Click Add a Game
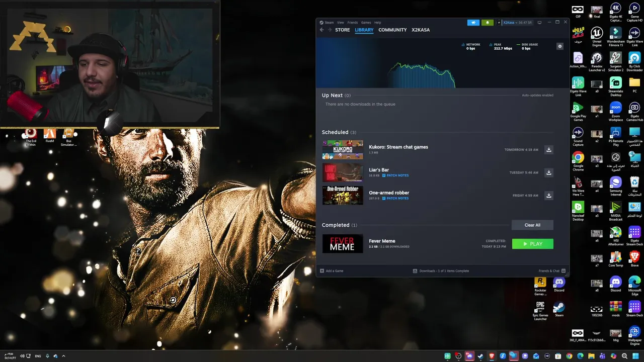This screenshot has height=362, width=644. coord(332,271)
